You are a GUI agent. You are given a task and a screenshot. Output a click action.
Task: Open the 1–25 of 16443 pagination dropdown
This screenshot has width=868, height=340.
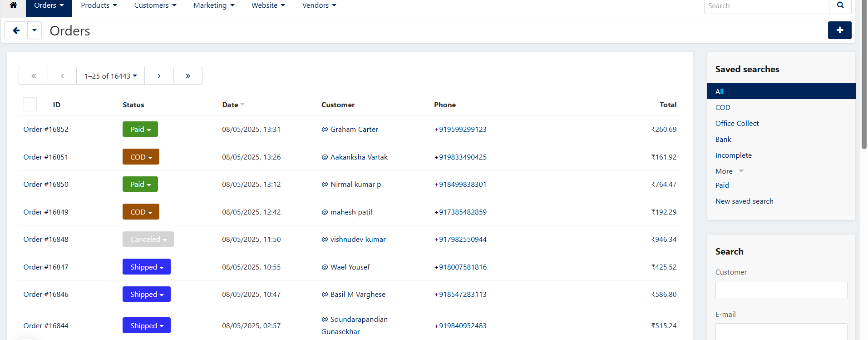[110, 76]
